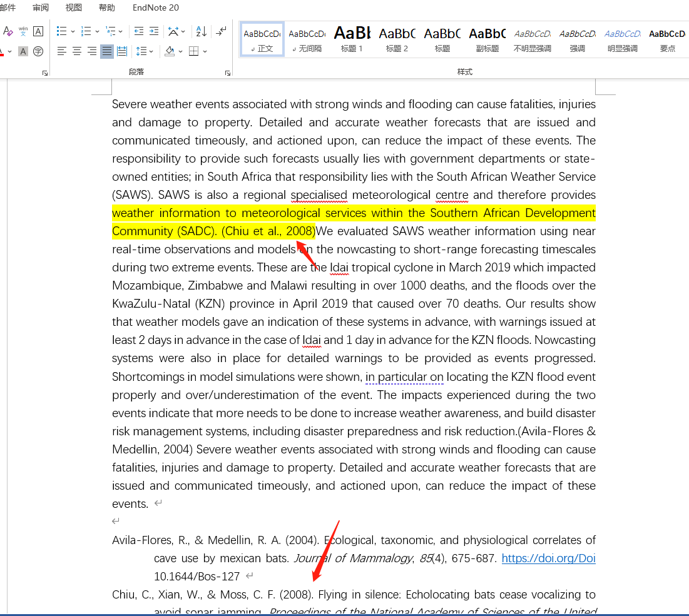The height and width of the screenshot is (616, 689).
Task: Open the 审阅 (Review) tab
Action: [x=41, y=8]
